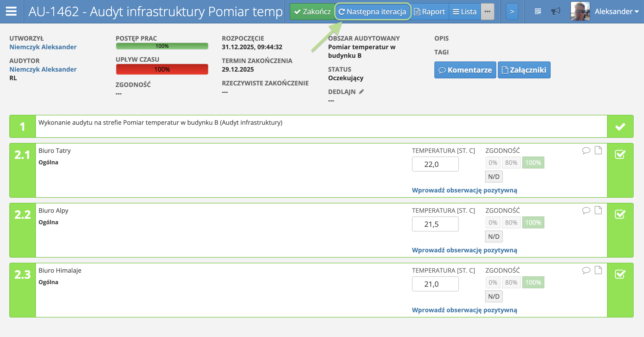Click the attachment icon on Biuro Alpy row

click(x=599, y=210)
